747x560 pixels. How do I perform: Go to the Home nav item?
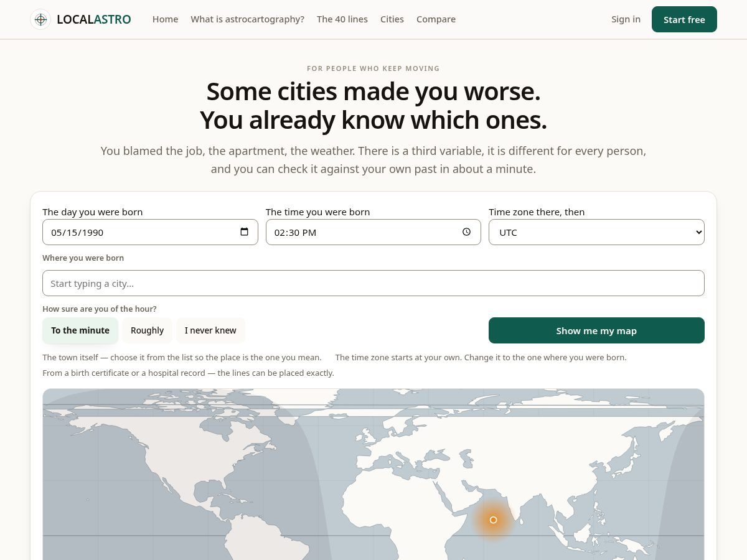point(166,19)
